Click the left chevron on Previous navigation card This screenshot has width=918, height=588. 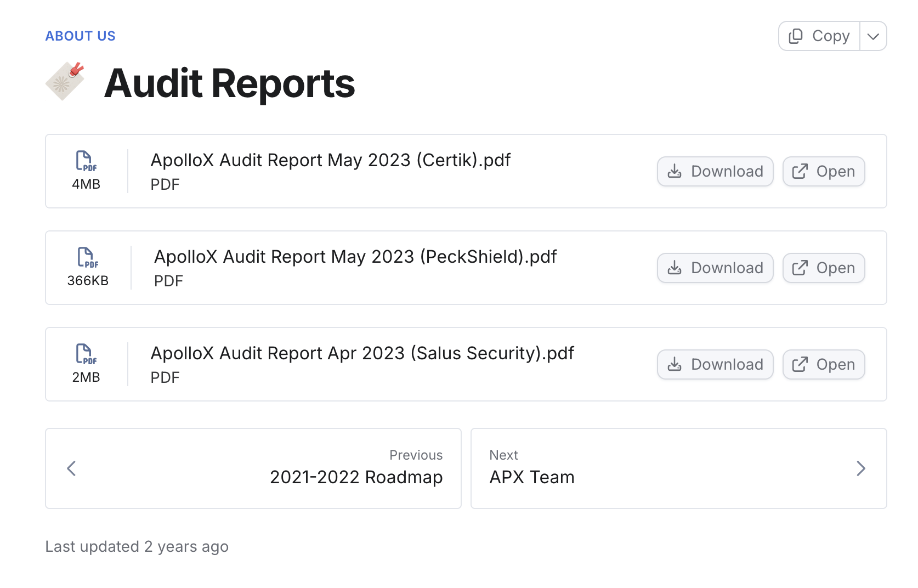click(x=71, y=468)
